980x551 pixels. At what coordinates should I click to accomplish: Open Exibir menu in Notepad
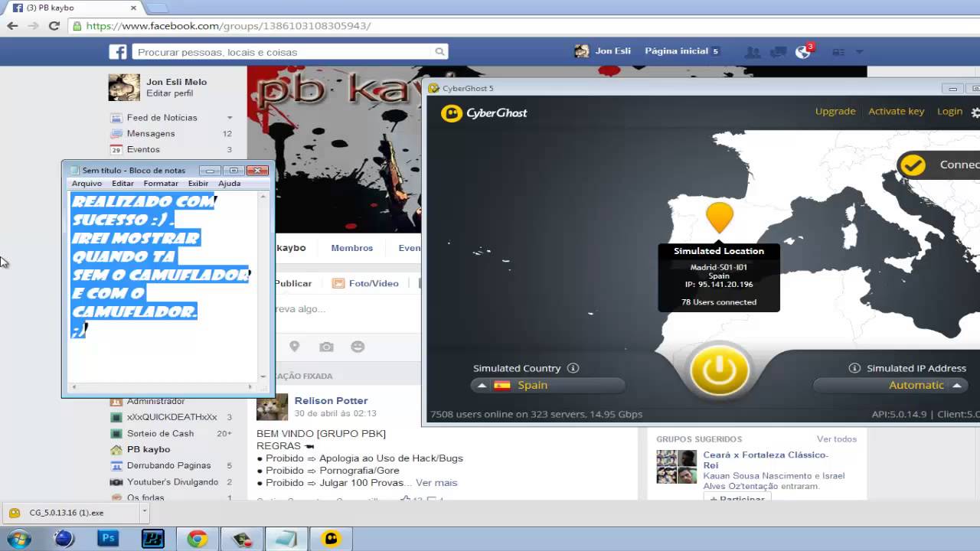click(198, 183)
